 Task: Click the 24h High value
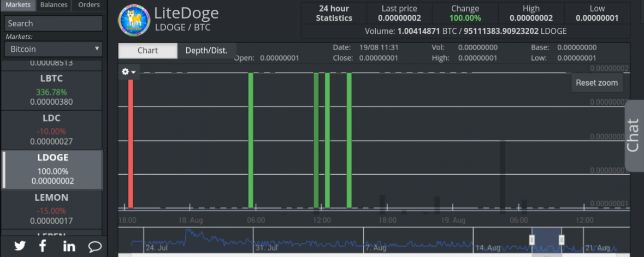point(531,18)
